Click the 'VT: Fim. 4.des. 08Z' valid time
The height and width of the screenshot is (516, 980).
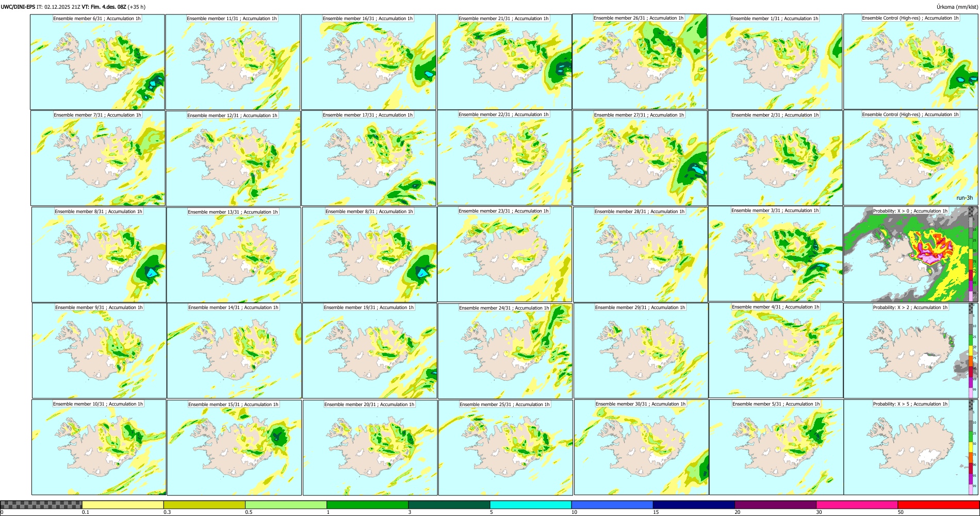[x=104, y=7]
